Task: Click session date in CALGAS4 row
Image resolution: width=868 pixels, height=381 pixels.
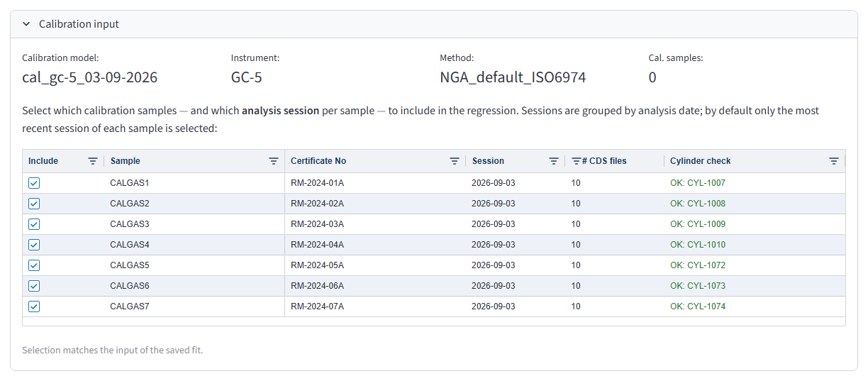Action: click(494, 245)
